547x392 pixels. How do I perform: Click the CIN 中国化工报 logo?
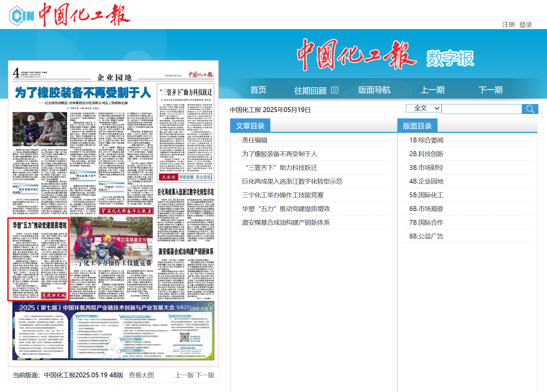pyautogui.click(x=70, y=15)
